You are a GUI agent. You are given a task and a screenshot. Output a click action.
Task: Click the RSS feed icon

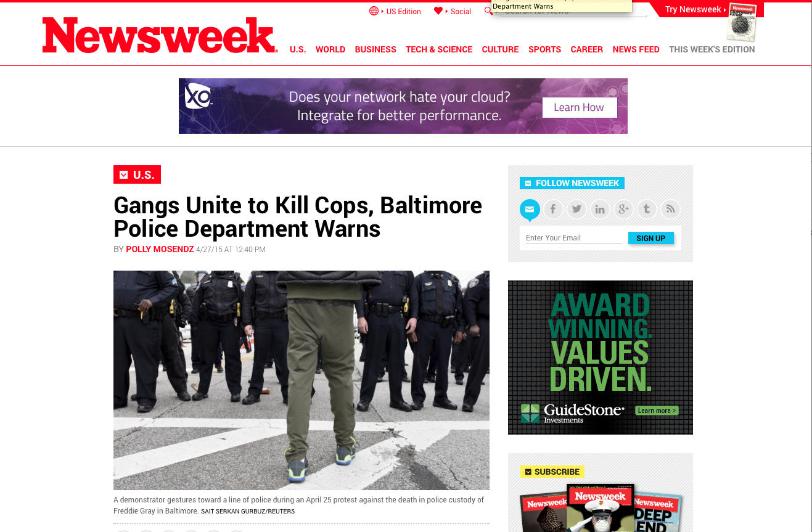pyautogui.click(x=670, y=210)
